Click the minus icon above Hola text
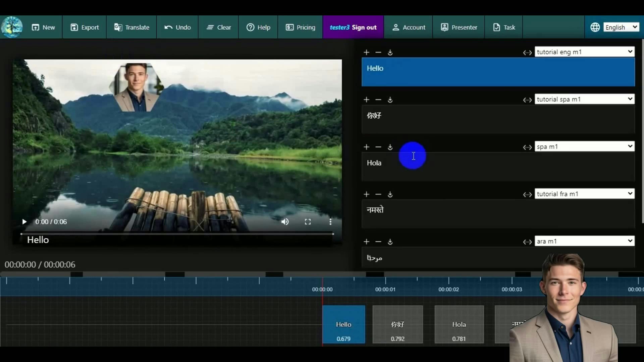 378,147
